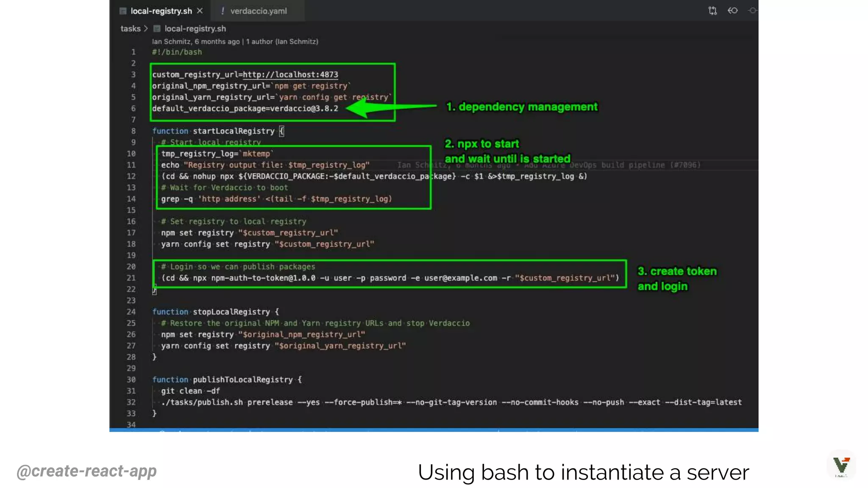Select the local-registry.sh editor tab
Image resolution: width=868 pixels, height=488 pixels.
(161, 11)
